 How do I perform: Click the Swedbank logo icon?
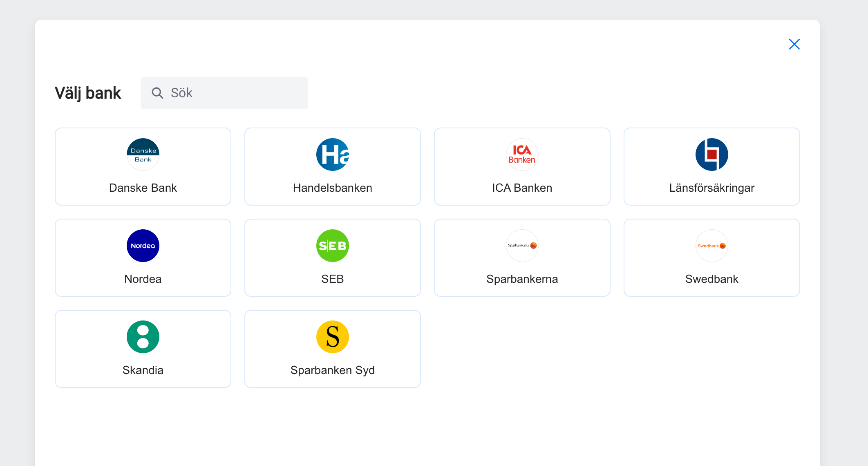pos(712,246)
